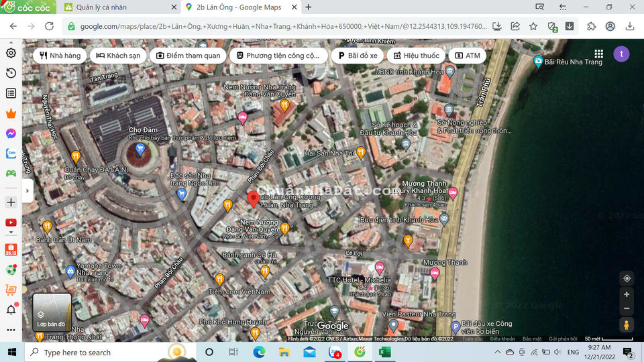Click the my location target button
Viewport: 644px width, 362px height.
coord(627,278)
